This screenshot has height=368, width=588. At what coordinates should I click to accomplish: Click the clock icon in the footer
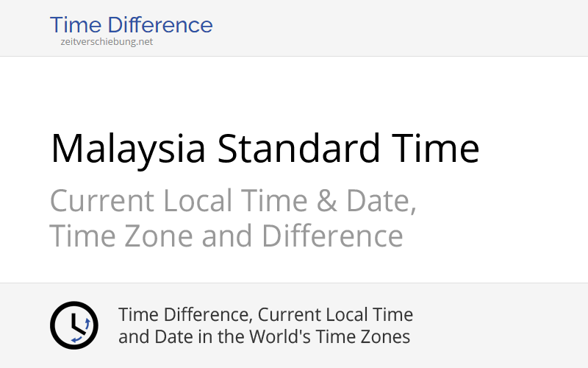[73, 325]
